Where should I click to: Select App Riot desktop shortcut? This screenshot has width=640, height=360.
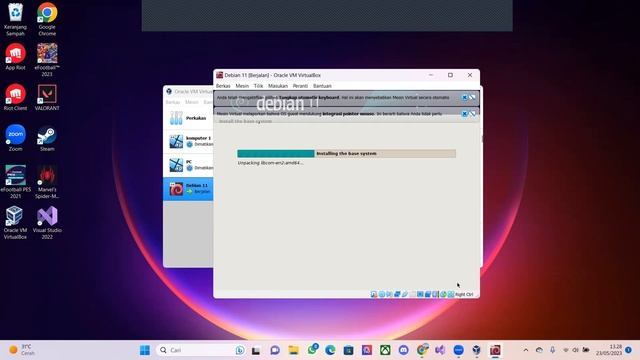(16, 57)
